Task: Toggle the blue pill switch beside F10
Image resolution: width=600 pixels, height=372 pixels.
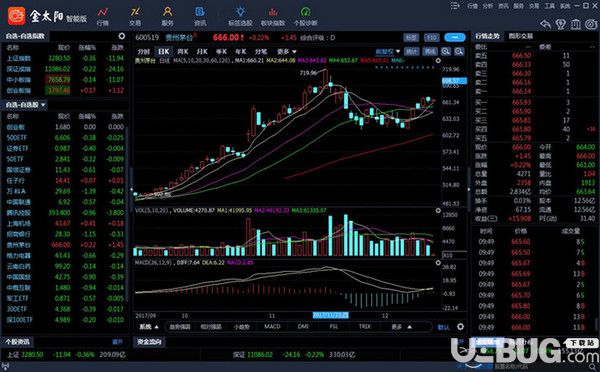Action: point(455,37)
